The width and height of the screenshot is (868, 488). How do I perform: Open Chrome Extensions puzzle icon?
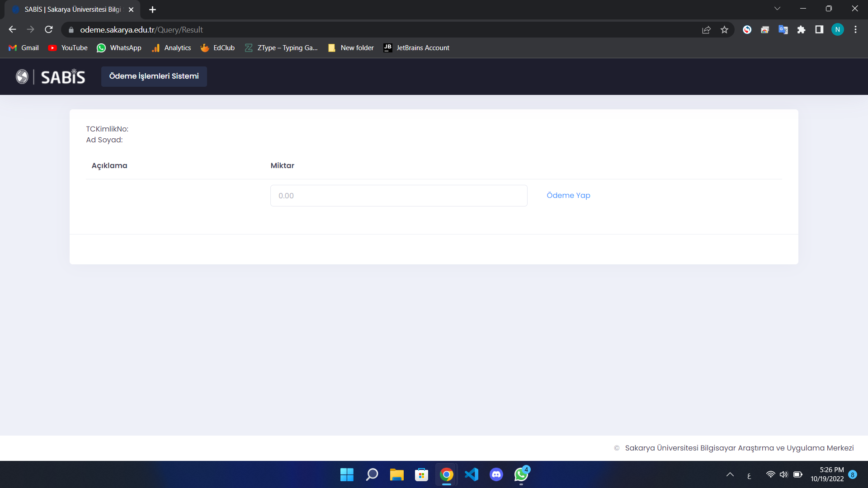801,30
